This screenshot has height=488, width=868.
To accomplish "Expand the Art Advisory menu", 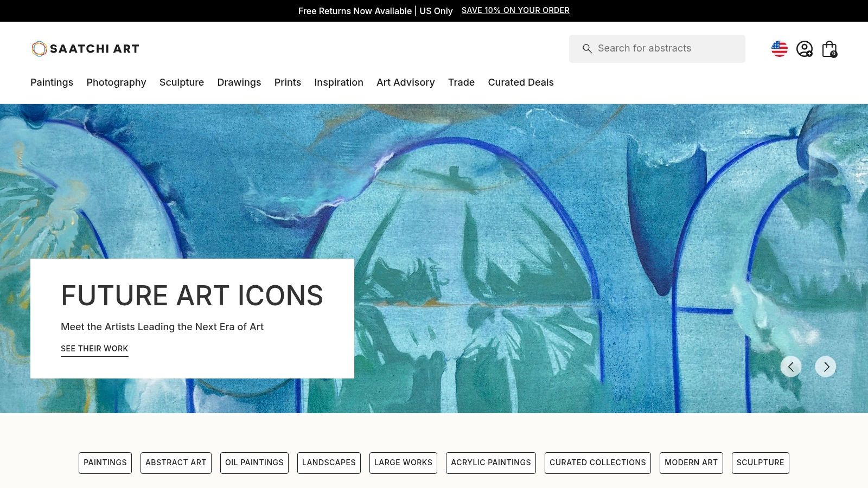I will 406,82.
